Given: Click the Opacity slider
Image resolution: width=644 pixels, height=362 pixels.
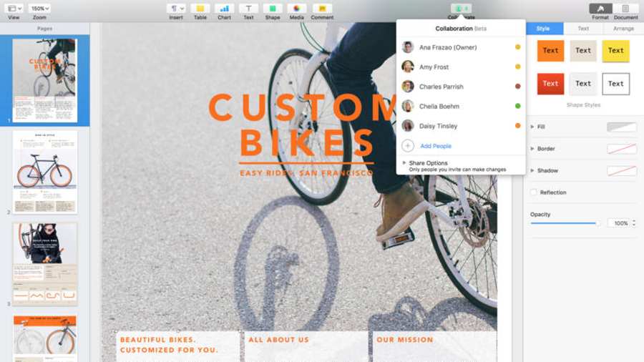Looking at the screenshot, I should (x=565, y=223).
